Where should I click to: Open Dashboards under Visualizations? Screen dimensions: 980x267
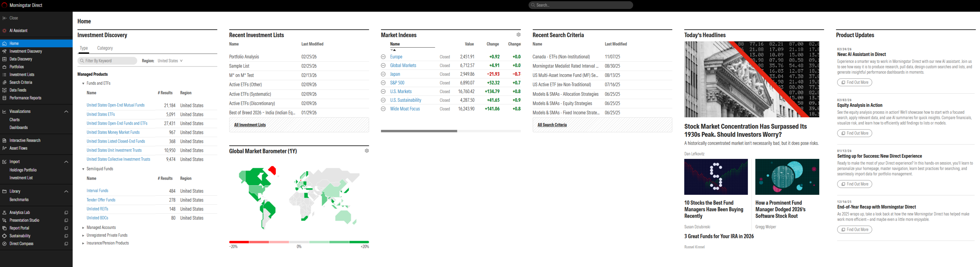19,128
